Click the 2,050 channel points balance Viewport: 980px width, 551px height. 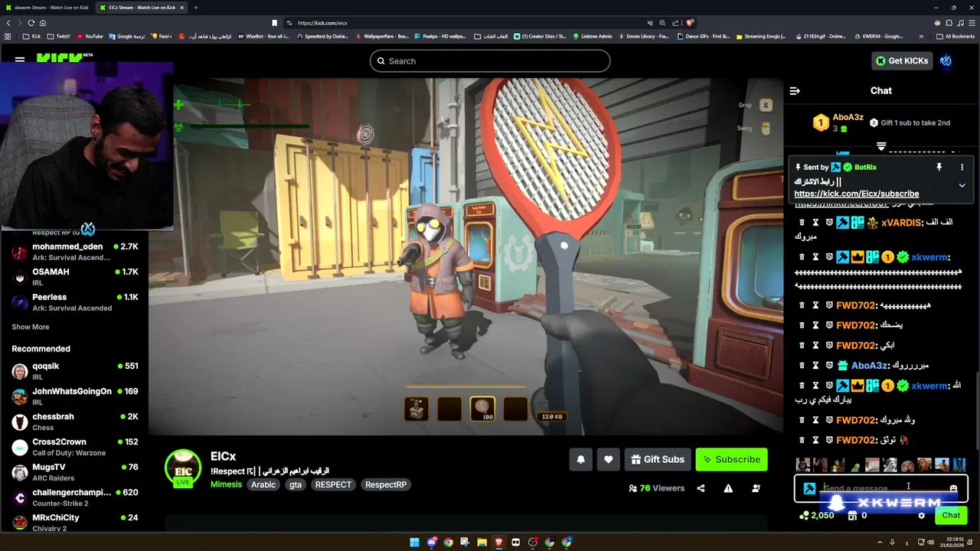[x=816, y=515]
